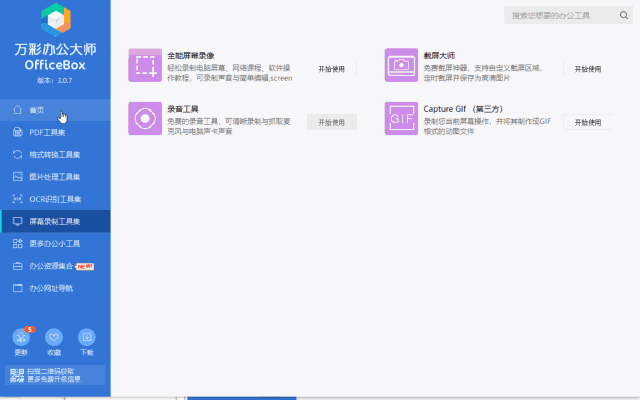Open 更多办公小工具 in the sidebar

click(x=55, y=244)
